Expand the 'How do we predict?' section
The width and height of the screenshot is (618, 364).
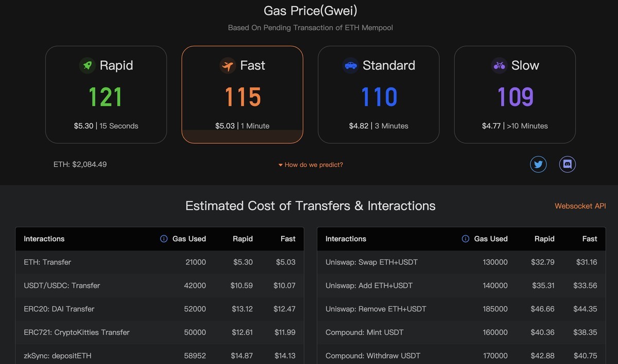[x=311, y=165]
